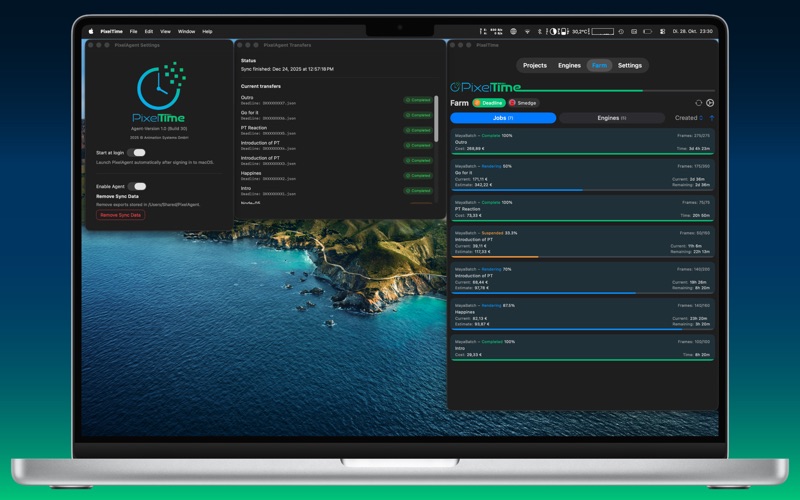The image size is (800, 500).
Task: Click Completed badge for Outro transfer
Action: coord(418,100)
